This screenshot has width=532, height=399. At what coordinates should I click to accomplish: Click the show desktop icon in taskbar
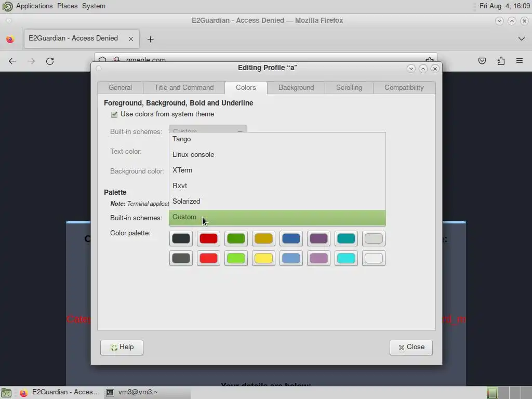[x=6, y=393]
